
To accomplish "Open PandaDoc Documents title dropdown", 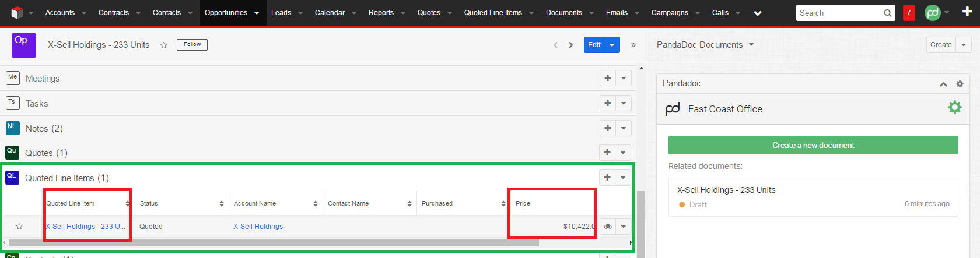I will tap(751, 44).
